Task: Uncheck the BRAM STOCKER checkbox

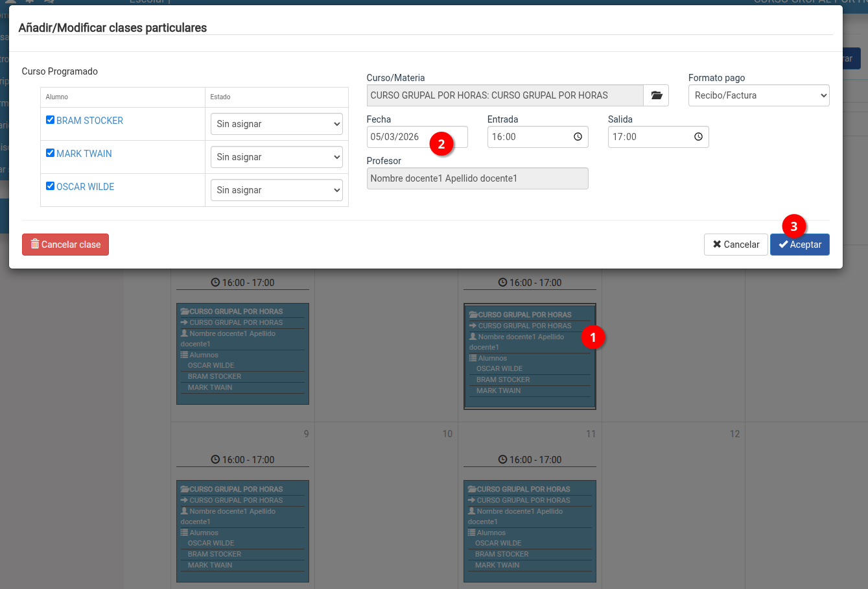Action: tap(50, 120)
